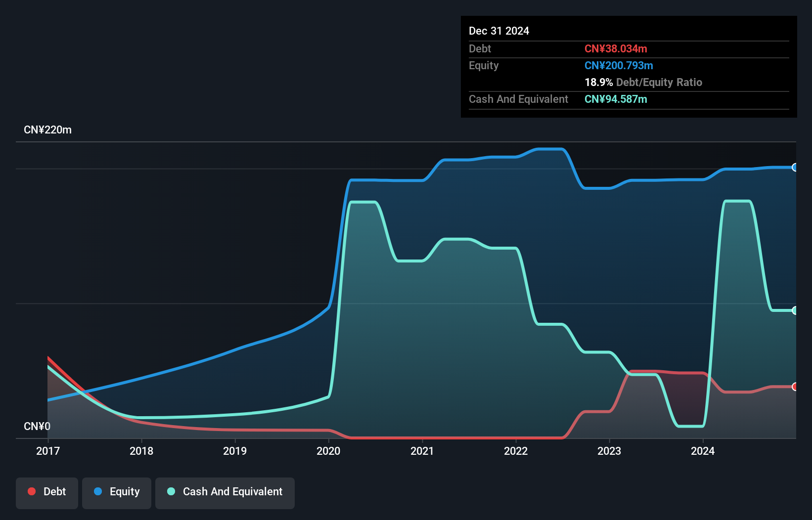Toggle the Cash And Equivalent legend button
This screenshot has height=520, width=812.
[x=225, y=493]
